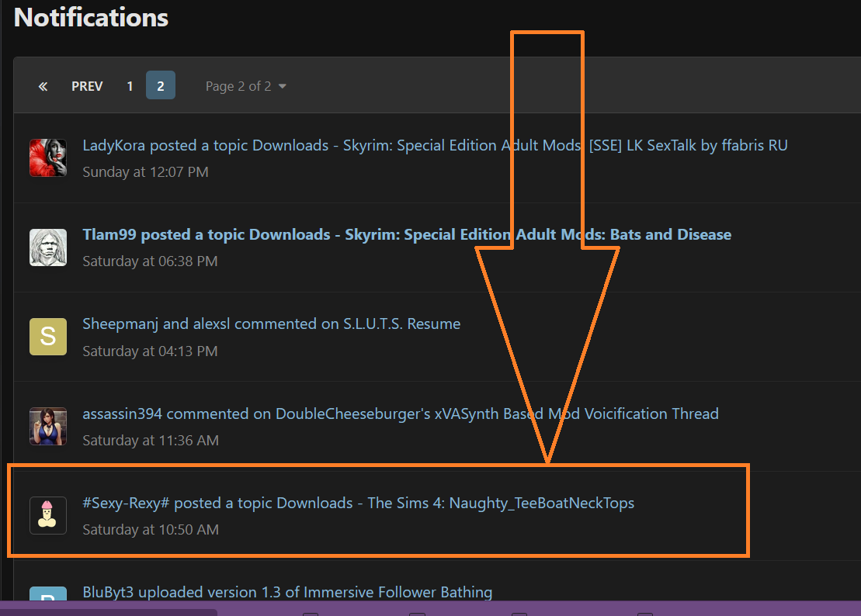Open S.L.U.T.S. Resume comment notification
Viewport: 861px width, 616px height.
pyautogui.click(x=271, y=324)
